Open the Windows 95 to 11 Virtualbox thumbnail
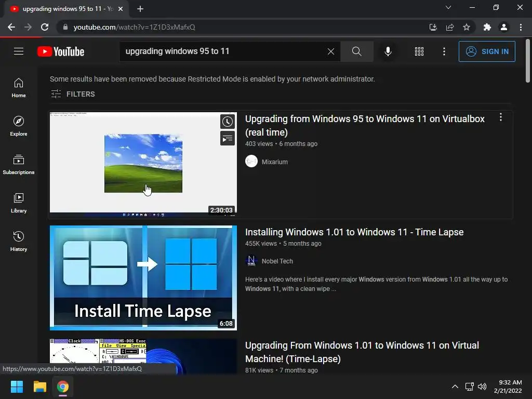Viewport: 532px width, 399px height. (143, 164)
